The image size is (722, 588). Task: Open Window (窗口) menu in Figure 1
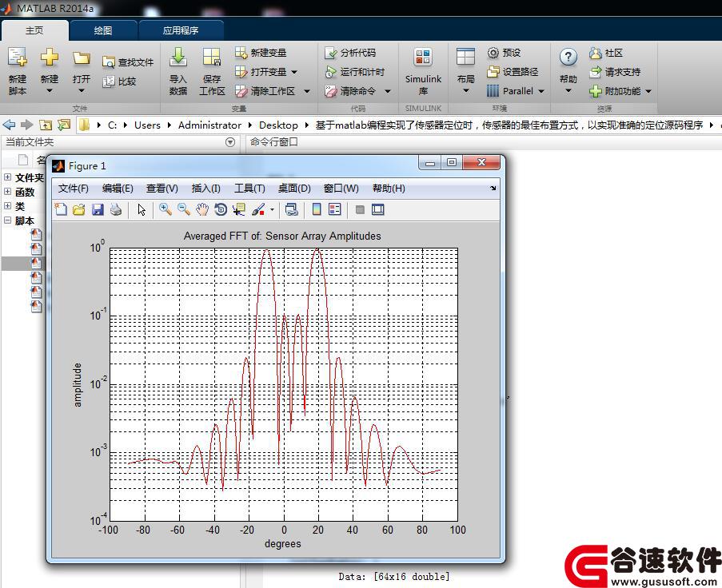click(341, 189)
